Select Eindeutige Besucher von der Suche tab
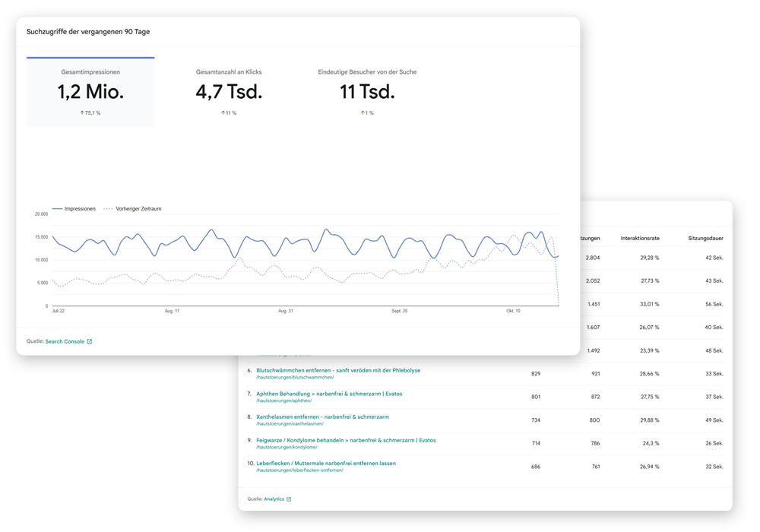The height and width of the screenshot is (532, 760). [x=367, y=91]
